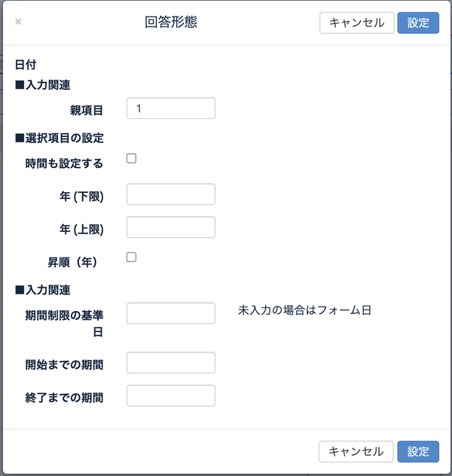
Task: Click the 親項目 label text
Action: [x=87, y=110]
